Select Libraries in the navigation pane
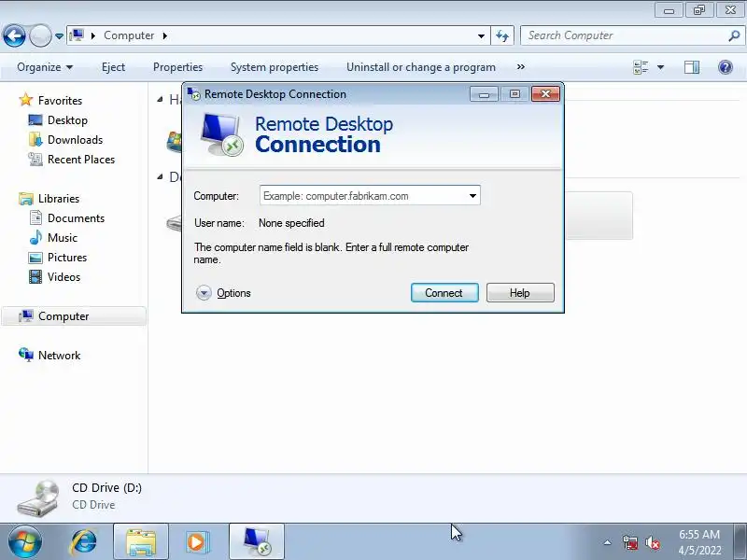 (x=59, y=199)
